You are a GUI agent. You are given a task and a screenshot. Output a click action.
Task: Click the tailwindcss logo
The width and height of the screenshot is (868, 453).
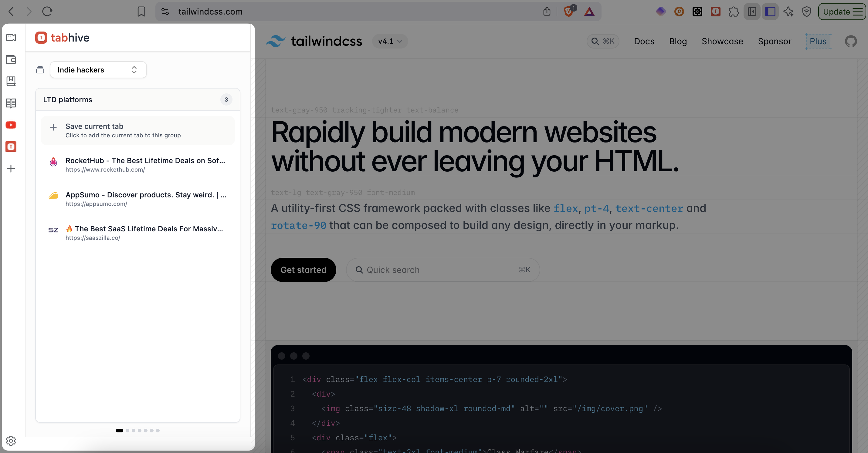pos(314,41)
